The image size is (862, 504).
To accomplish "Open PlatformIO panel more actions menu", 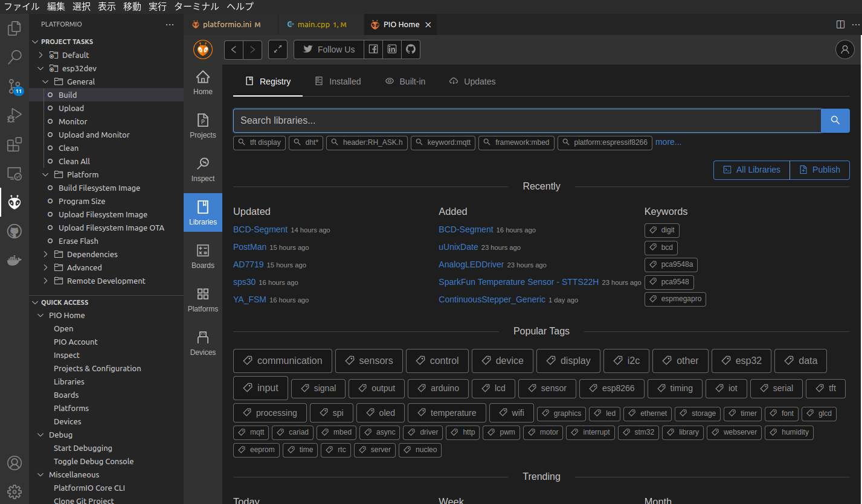I will click(x=170, y=24).
